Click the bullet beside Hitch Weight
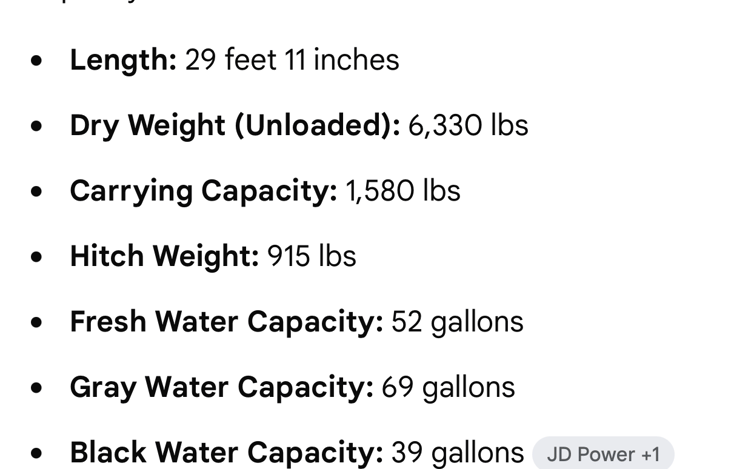Image resolution: width=731 pixels, height=469 pixels. click(x=36, y=257)
